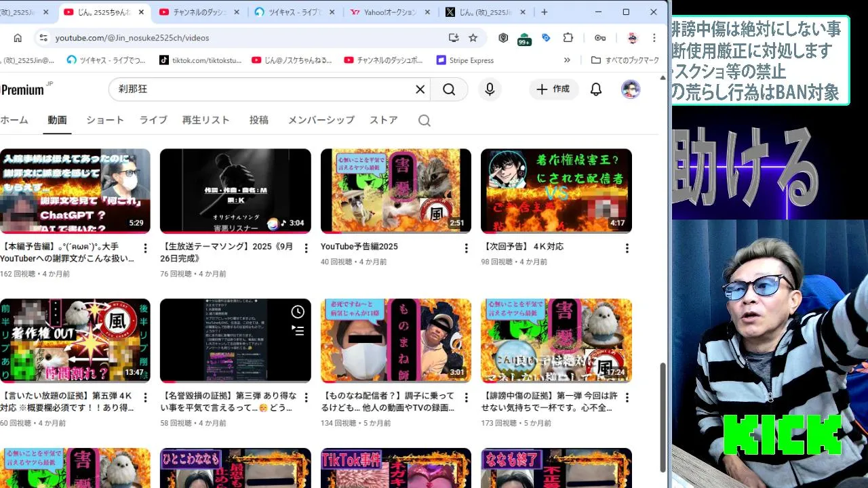Open the 5:29 本編予告編 video thumbnail
The height and width of the screenshot is (488, 868).
(x=75, y=191)
